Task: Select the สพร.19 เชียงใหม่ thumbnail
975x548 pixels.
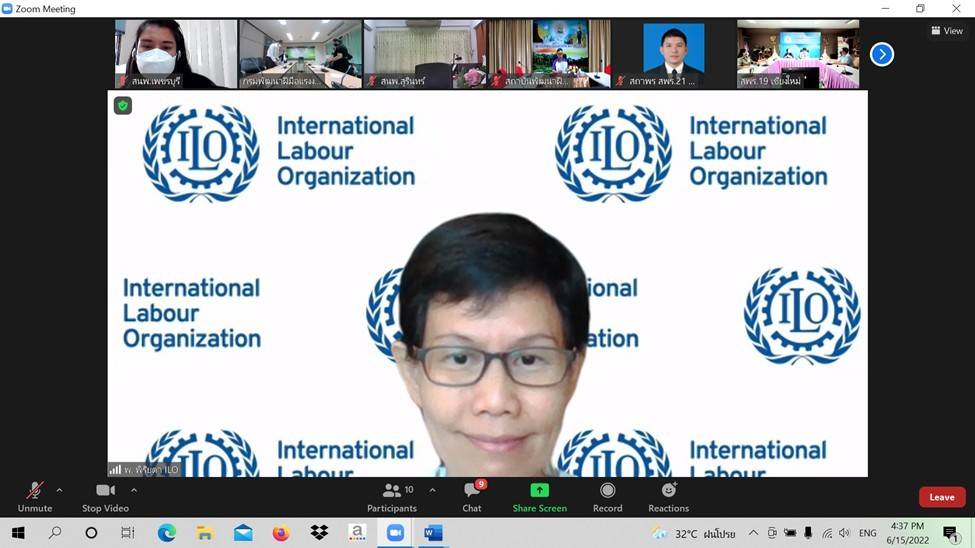Action: [798, 53]
